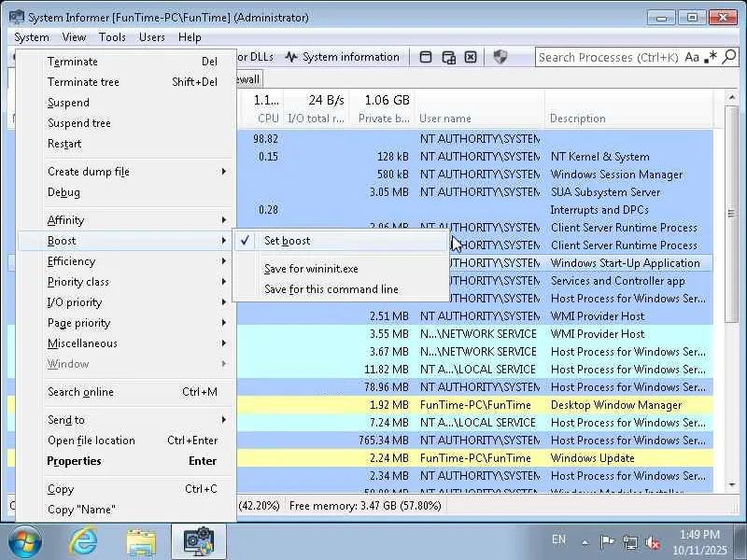Screen dimensions: 747x560
Task: Select the Interrupts and DPCs row
Action: [475, 209]
